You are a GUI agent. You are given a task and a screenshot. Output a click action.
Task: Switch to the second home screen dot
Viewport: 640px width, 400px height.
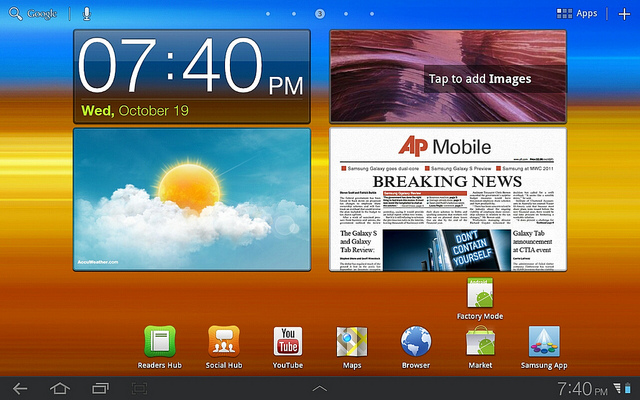(294, 14)
